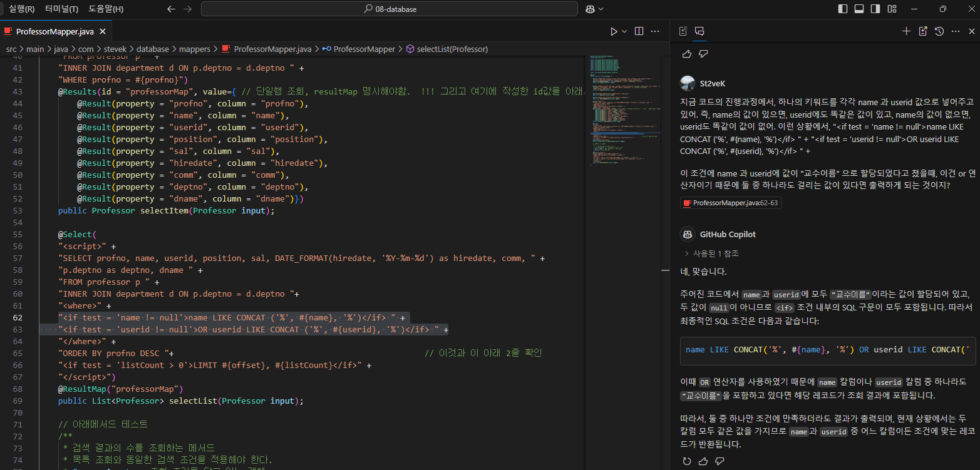Close the Copilot chat panel
This screenshot has width=980, height=470.
pyautogui.click(x=972, y=31)
